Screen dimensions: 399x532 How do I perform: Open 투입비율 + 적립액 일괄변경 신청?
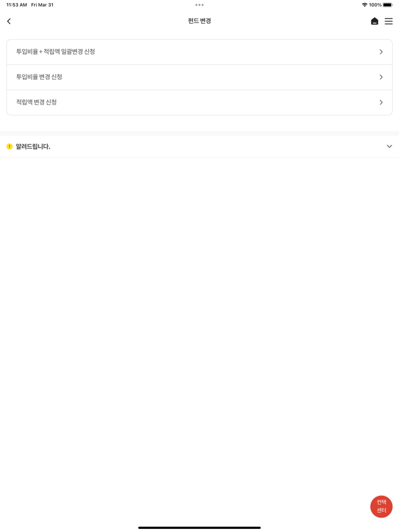[56, 52]
